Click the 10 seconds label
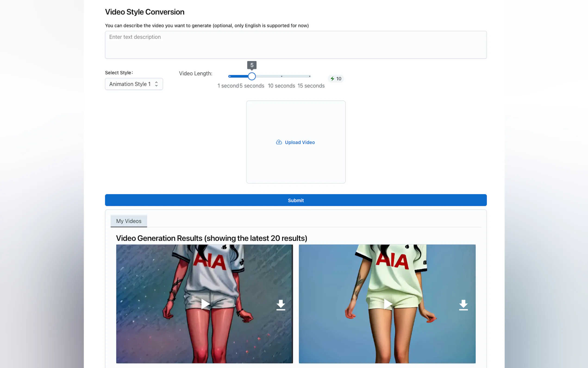The image size is (588, 368). click(x=281, y=86)
